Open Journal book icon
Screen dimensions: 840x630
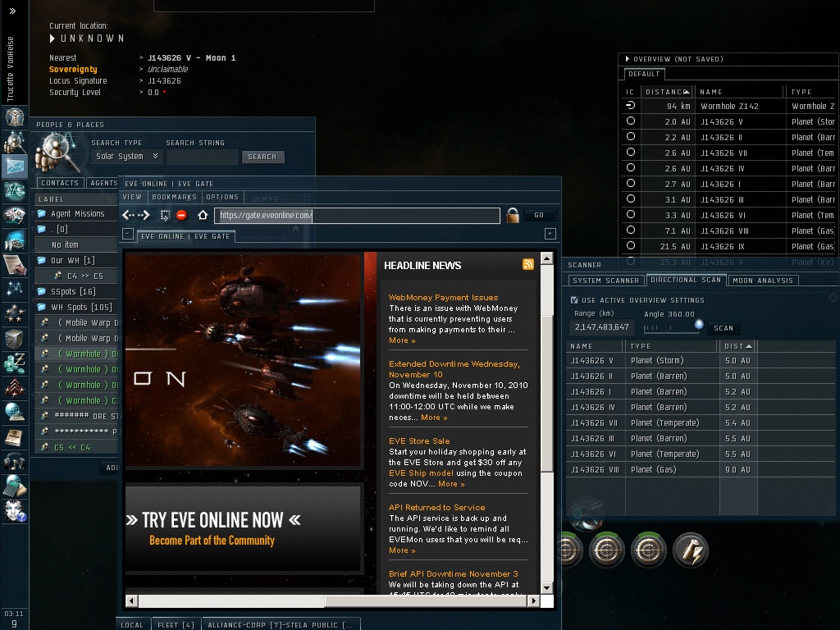[x=15, y=436]
